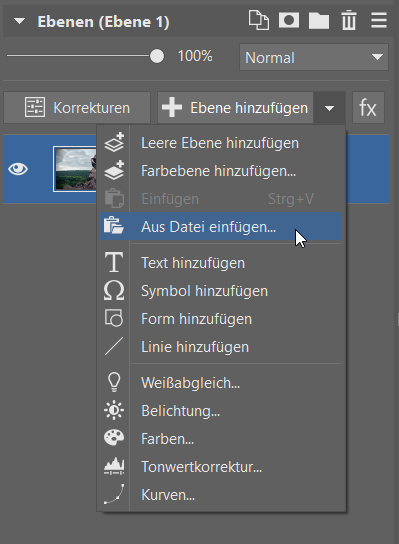Open Kurven... adjustment
Viewport: 399px width, 544px height.
coord(221,495)
